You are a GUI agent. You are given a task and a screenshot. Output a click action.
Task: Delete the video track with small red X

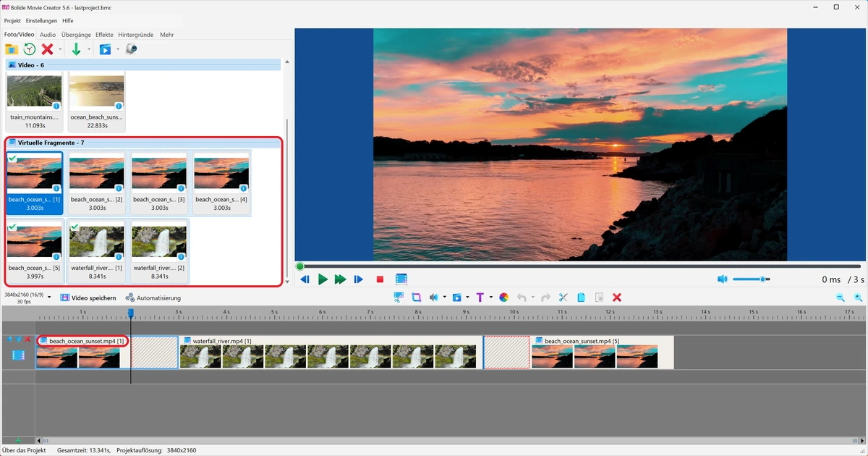tap(27, 339)
